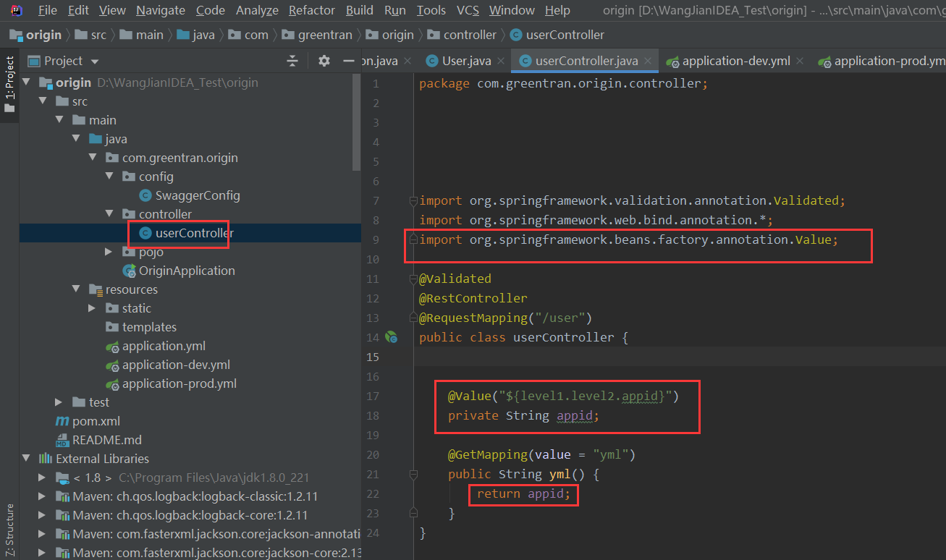
Task: Open application-prod.yml from project tree
Action: point(180,383)
